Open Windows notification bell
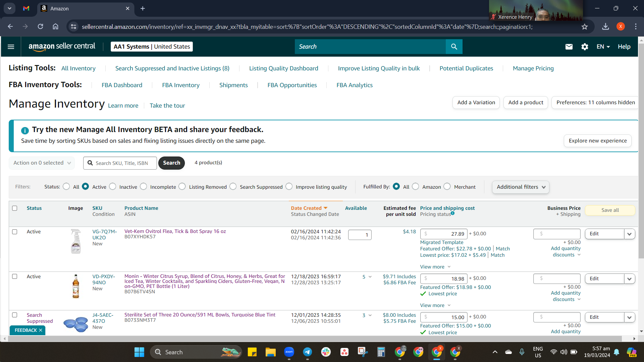Image resolution: width=644 pixels, height=362 pixels. [616, 352]
